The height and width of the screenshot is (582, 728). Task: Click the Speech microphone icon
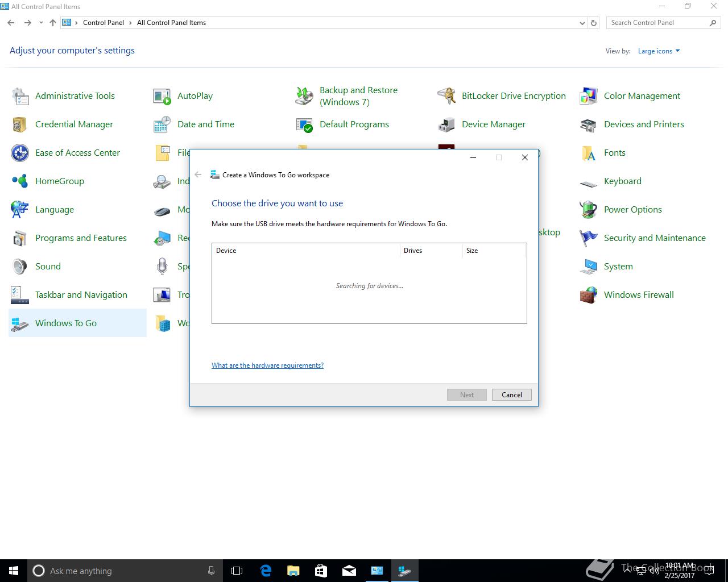[x=162, y=267]
